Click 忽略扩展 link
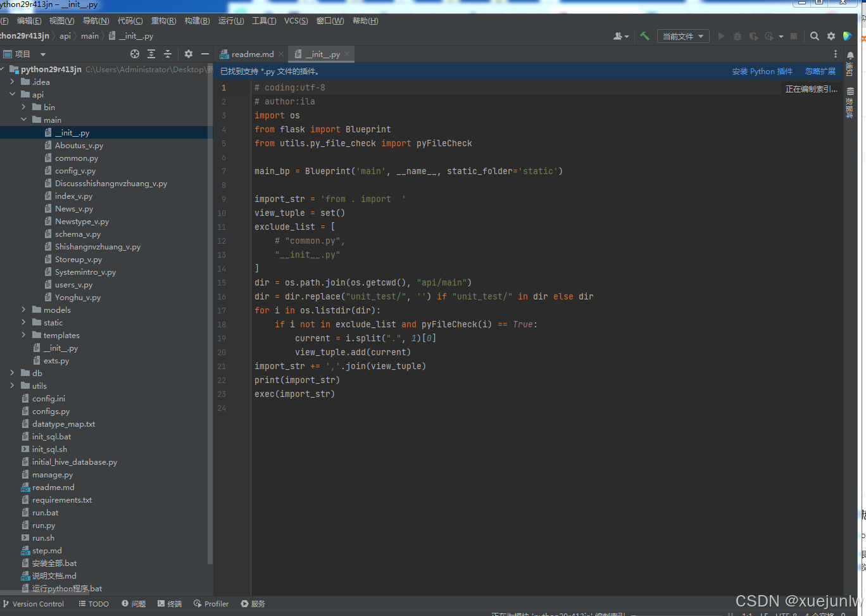 click(820, 72)
